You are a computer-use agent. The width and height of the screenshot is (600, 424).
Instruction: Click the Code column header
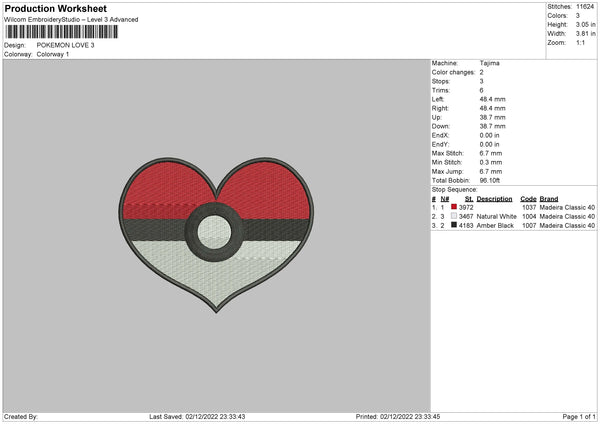pyautogui.click(x=528, y=199)
